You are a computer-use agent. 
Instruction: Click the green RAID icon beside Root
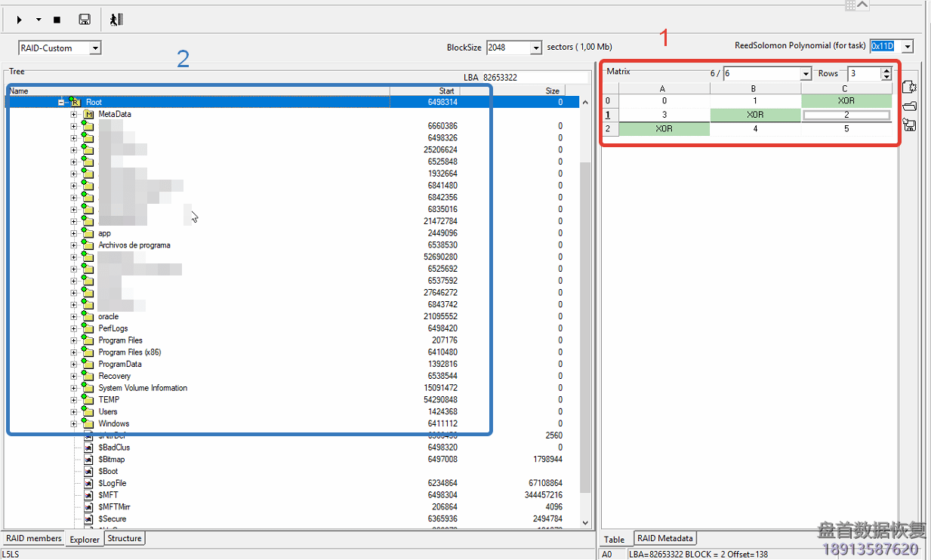(75, 101)
